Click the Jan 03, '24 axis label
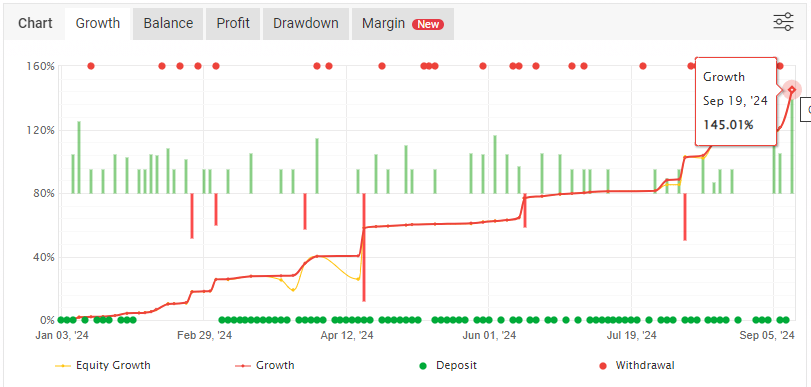The image size is (811, 387). 62,336
